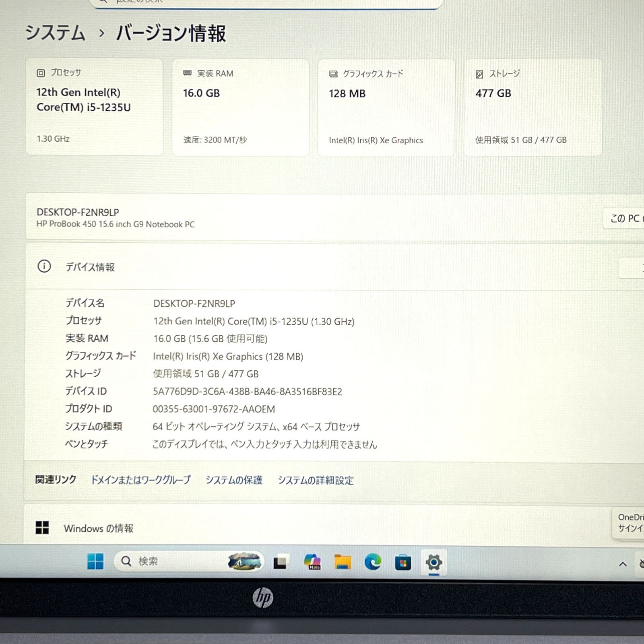Viewport: 644px width, 644px height.
Task: Collapse the デバイス情報 section header
Action: 334,267
